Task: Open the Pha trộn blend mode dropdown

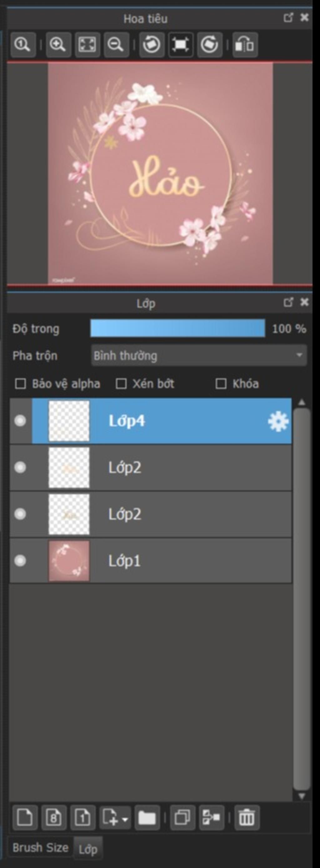Action: pos(199,356)
